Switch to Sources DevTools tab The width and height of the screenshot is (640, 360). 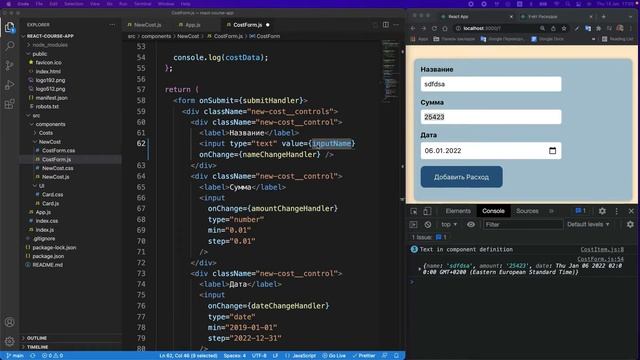click(527, 211)
